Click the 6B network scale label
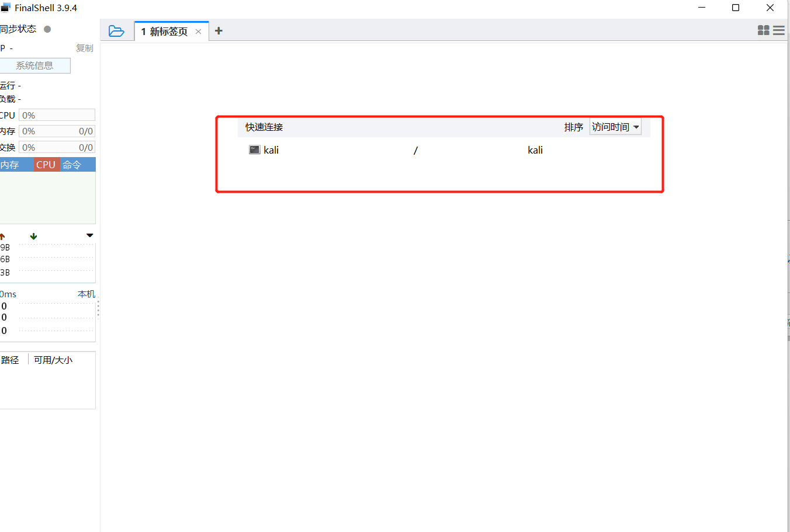Image resolution: width=790 pixels, height=532 pixels. [x=5, y=259]
